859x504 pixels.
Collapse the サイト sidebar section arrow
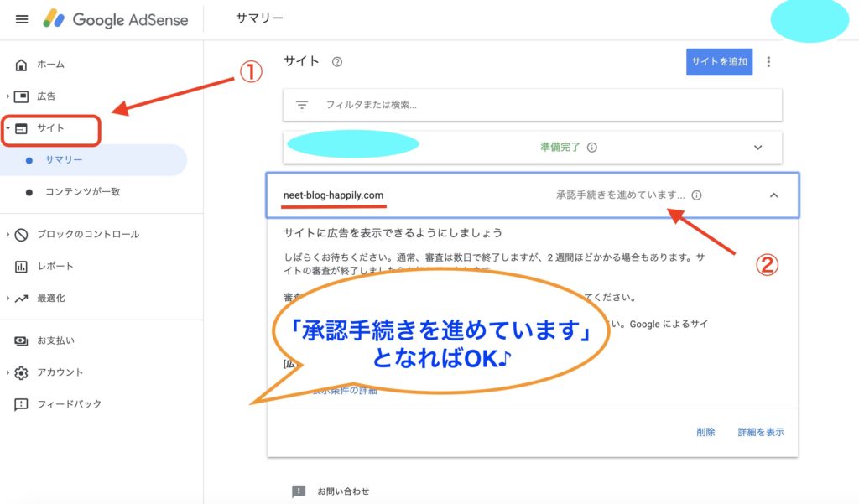8,128
